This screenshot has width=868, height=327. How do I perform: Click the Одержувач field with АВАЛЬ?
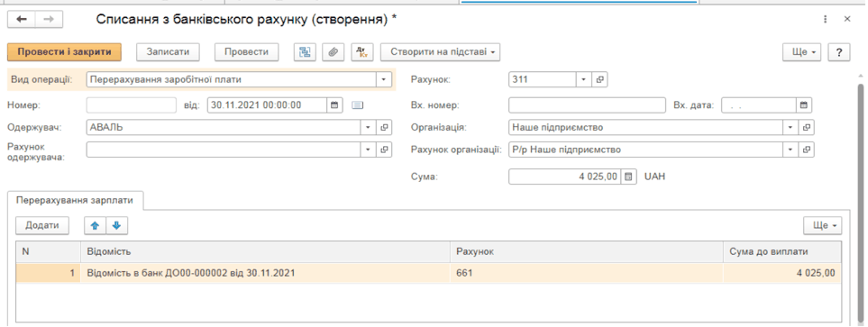224,127
